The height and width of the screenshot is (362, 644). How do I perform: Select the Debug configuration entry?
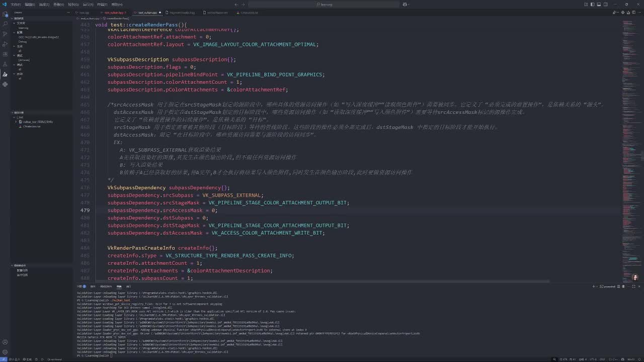(23, 42)
